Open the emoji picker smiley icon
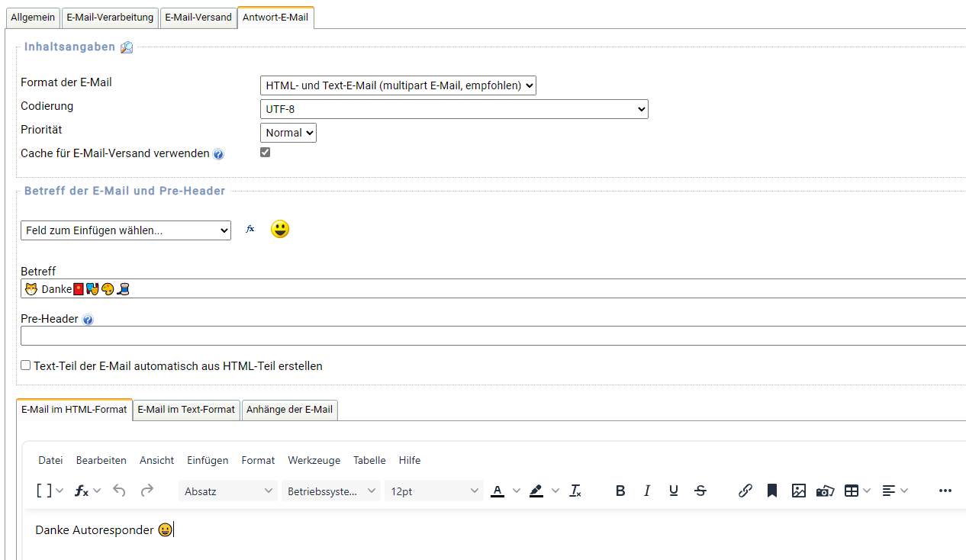Screen dimensions: 966x560 (280, 229)
